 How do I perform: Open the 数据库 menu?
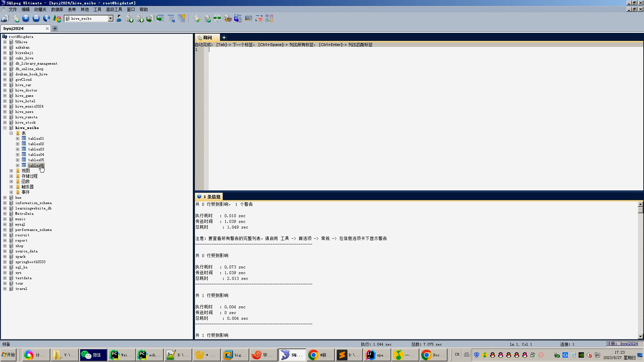(x=57, y=9)
